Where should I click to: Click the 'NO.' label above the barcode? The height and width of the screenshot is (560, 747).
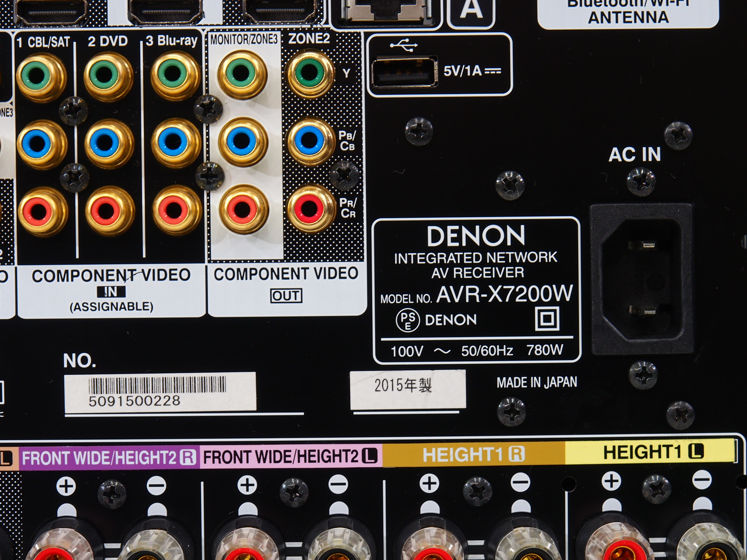click(79, 361)
